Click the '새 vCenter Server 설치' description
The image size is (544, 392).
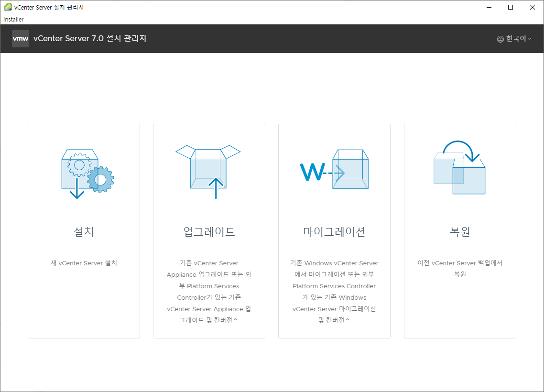[84, 263]
